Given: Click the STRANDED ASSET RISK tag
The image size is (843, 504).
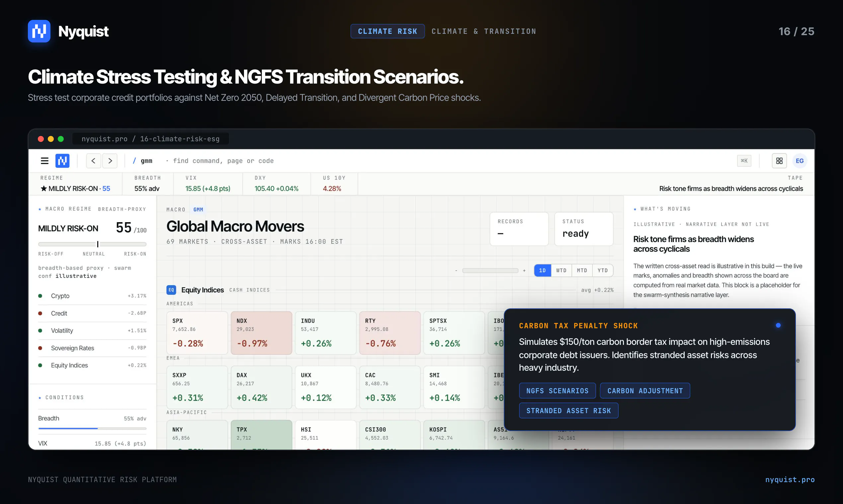Looking at the screenshot, I should pos(568,410).
